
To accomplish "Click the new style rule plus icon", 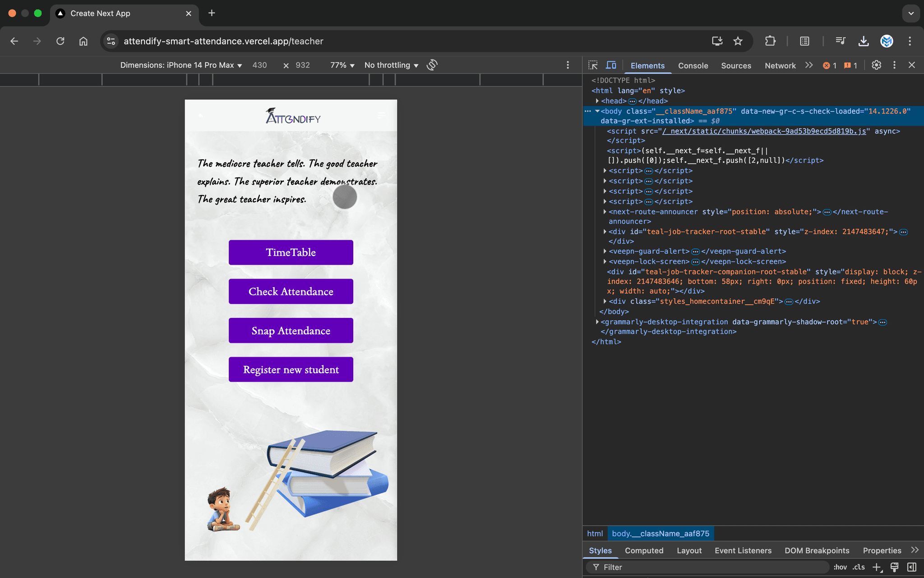I will click(877, 567).
